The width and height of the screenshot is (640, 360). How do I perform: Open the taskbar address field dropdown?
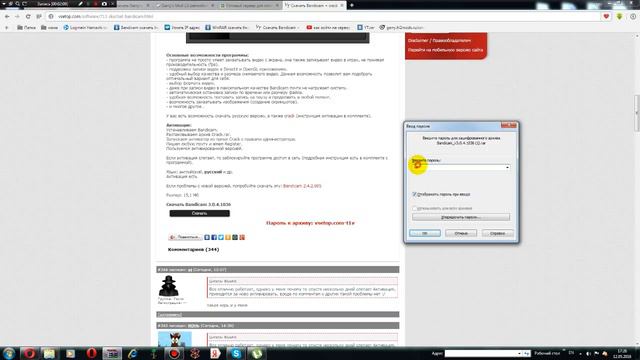[x=519, y=353]
